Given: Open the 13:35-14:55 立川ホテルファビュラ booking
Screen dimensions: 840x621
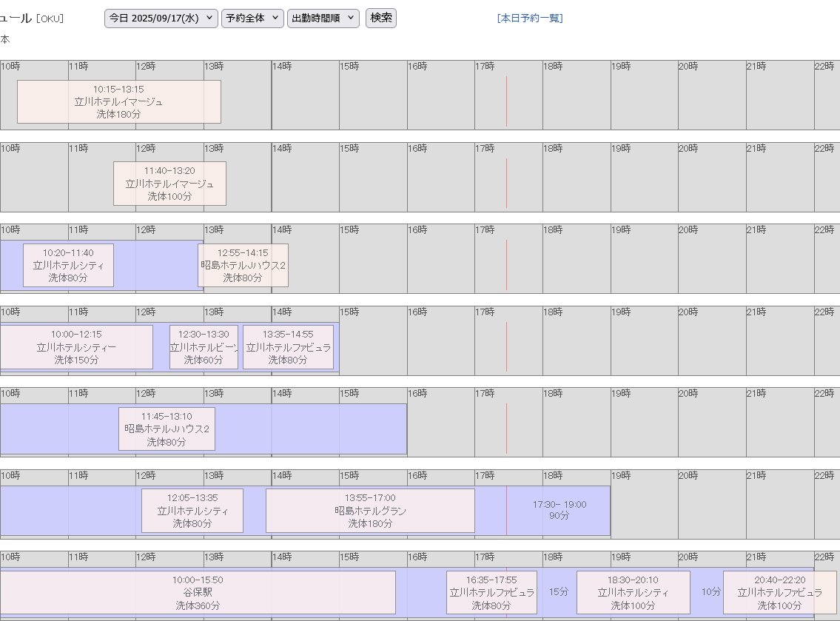Looking at the screenshot, I should 288,347.
